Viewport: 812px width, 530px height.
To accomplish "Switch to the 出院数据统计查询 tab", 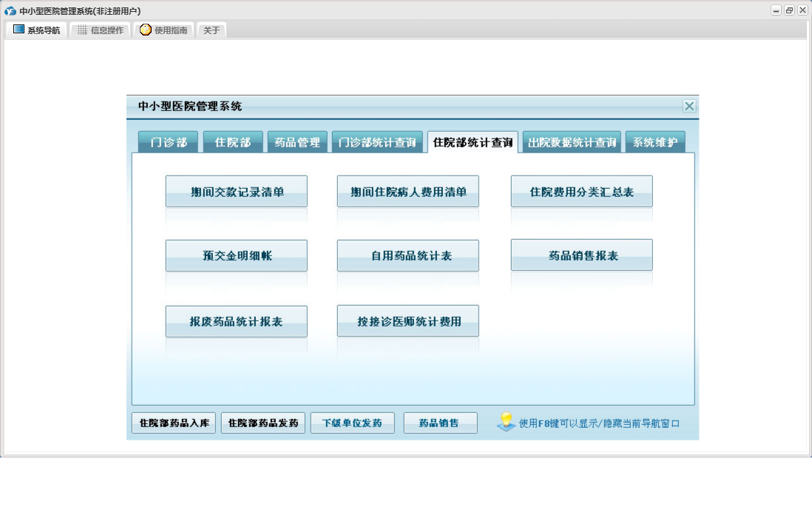I will [572, 142].
